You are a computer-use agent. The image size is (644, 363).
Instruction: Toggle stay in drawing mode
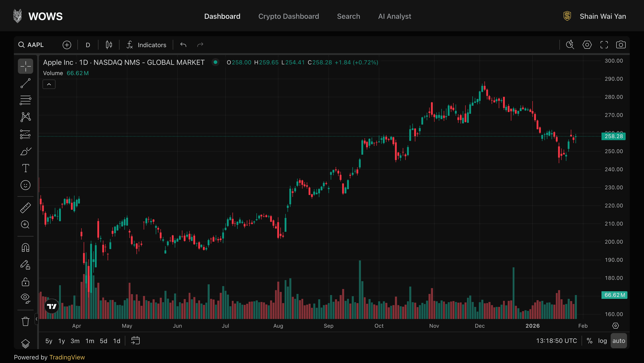(26, 265)
